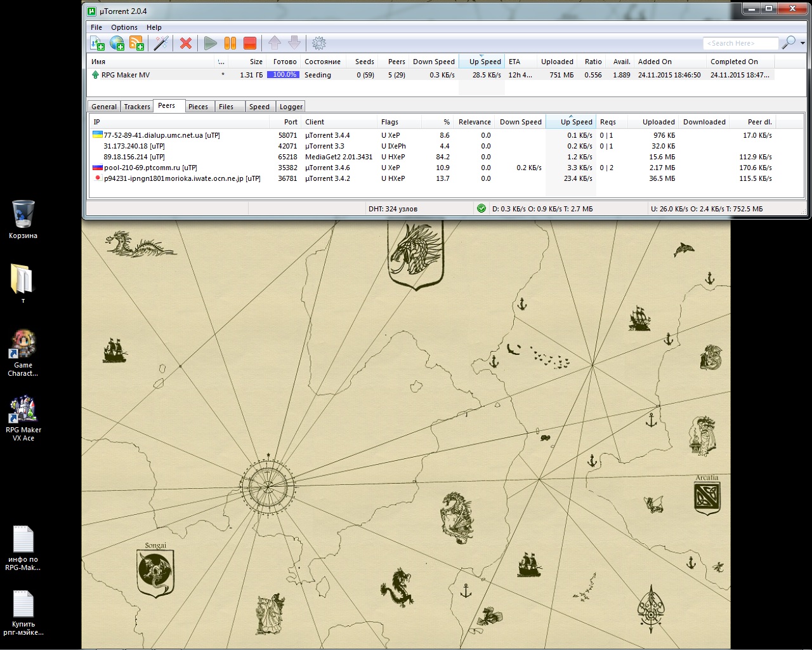Click upload speed stats in status bar
The width and height of the screenshot is (812, 650).
tap(707, 208)
